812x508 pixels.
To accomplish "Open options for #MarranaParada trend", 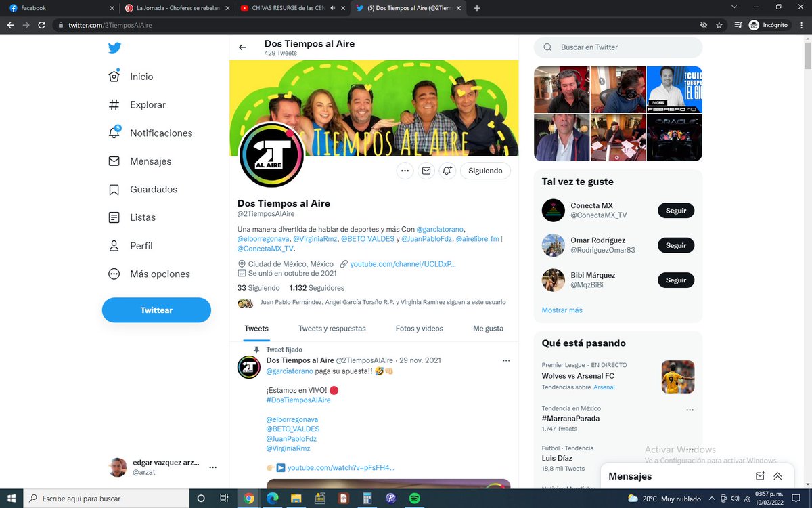I will pyautogui.click(x=690, y=410).
